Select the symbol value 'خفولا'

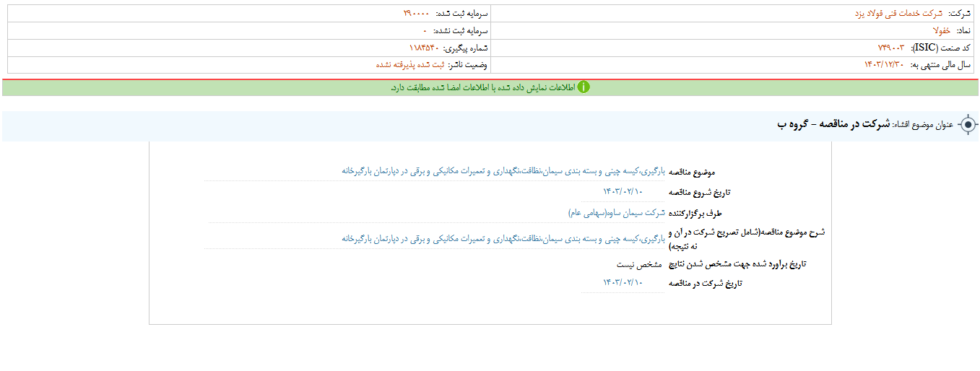(943, 31)
